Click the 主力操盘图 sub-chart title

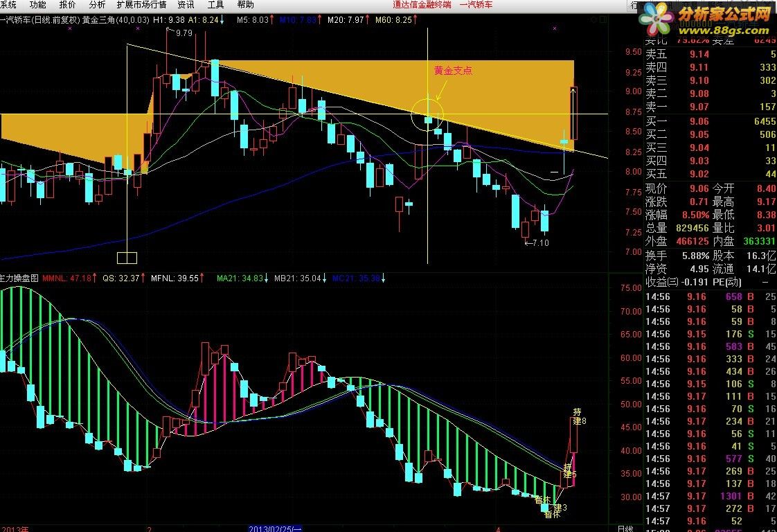click(x=19, y=278)
